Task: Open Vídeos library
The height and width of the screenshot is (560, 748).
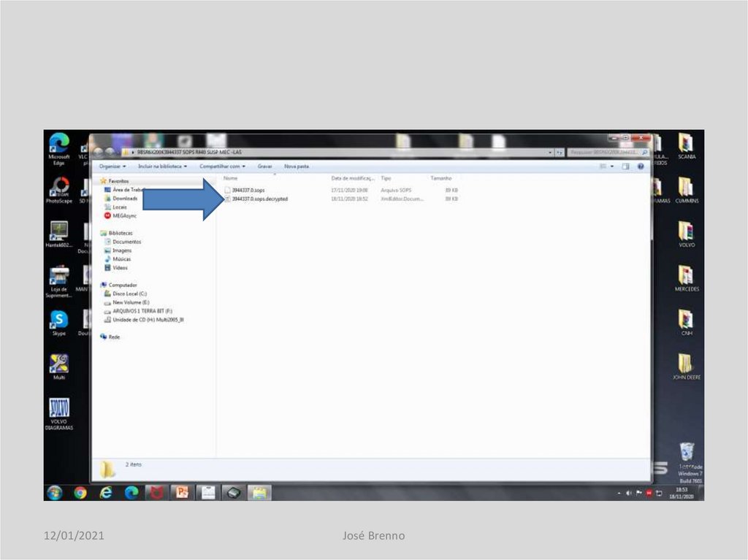Action: pos(116,268)
